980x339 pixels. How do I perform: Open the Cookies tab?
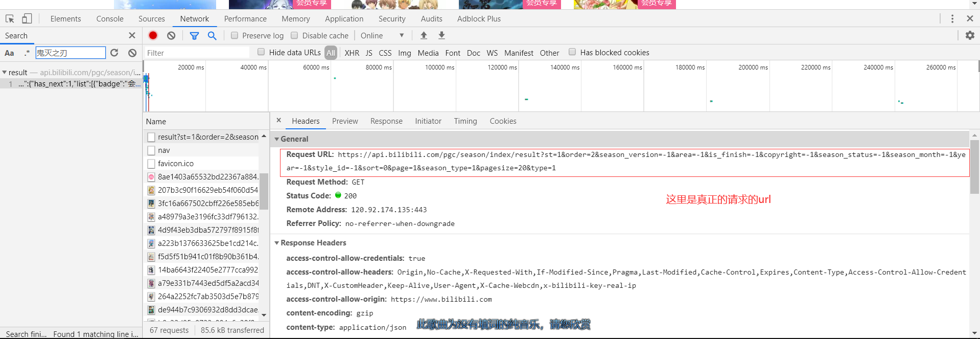click(x=503, y=121)
